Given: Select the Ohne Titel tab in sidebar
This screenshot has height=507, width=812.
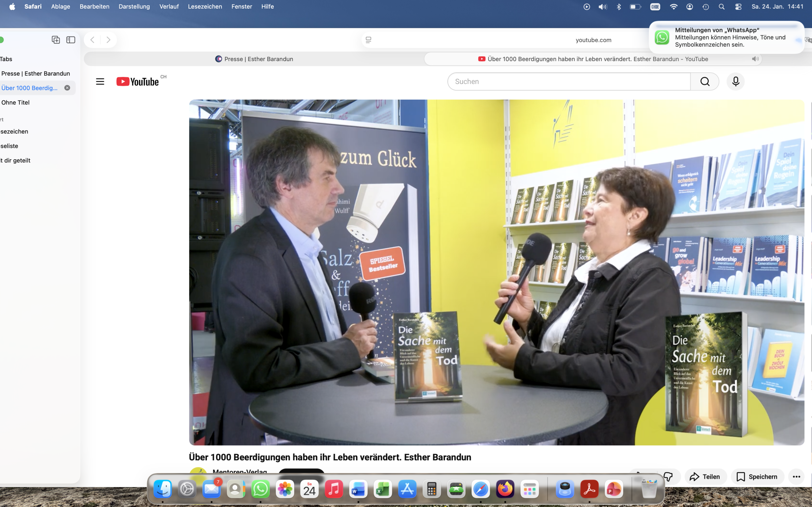Looking at the screenshot, I should coord(16,103).
